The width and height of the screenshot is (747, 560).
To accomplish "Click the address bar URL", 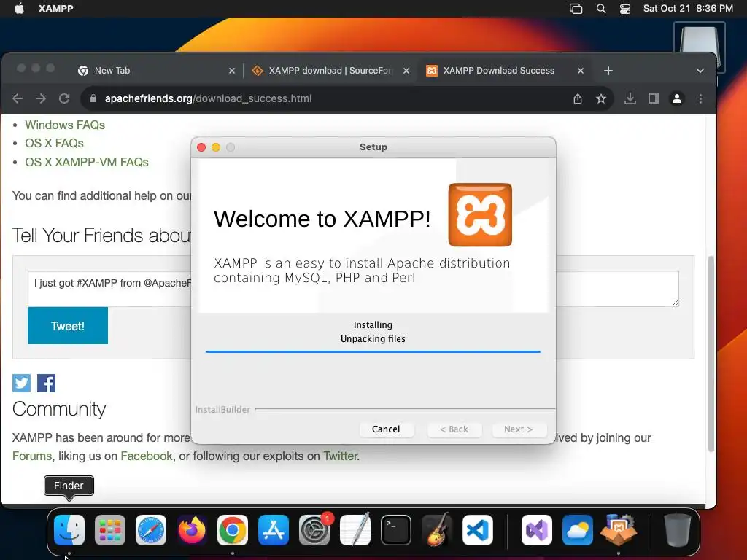I will pos(208,98).
